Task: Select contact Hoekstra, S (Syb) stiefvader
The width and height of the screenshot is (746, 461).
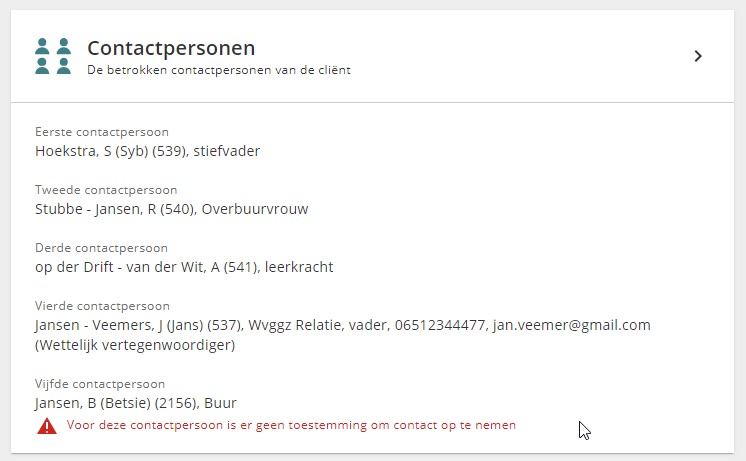Action: [x=147, y=151]
